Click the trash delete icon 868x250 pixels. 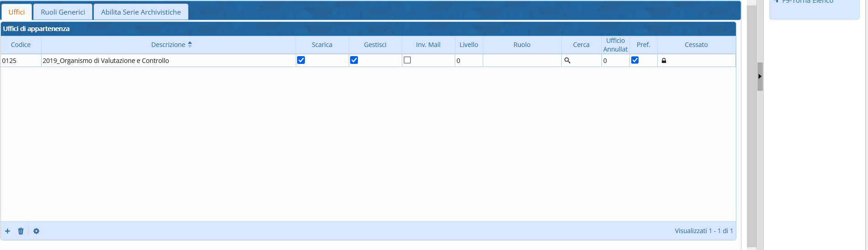click(21, 231)
